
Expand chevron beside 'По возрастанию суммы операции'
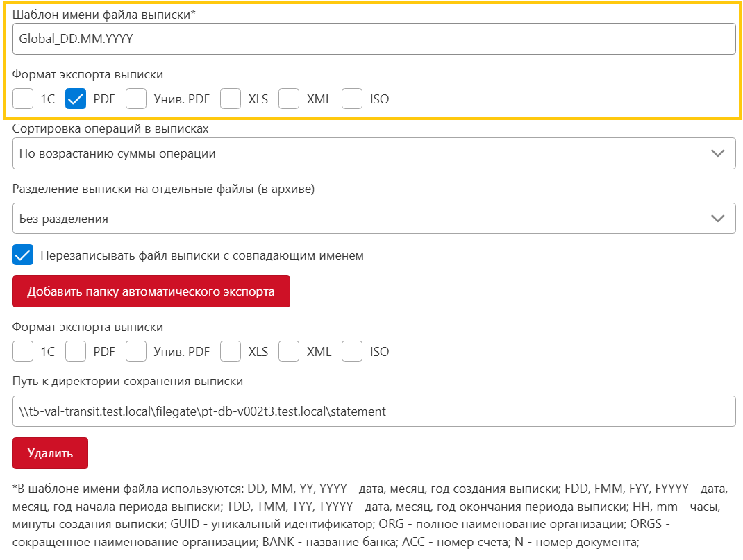[718, 153]
